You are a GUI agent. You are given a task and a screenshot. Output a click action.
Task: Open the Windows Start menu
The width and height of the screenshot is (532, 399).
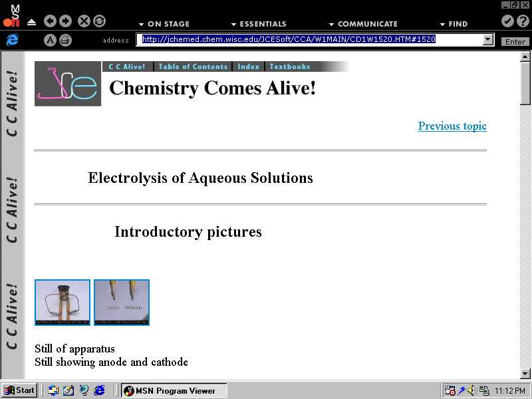(19, 390)
